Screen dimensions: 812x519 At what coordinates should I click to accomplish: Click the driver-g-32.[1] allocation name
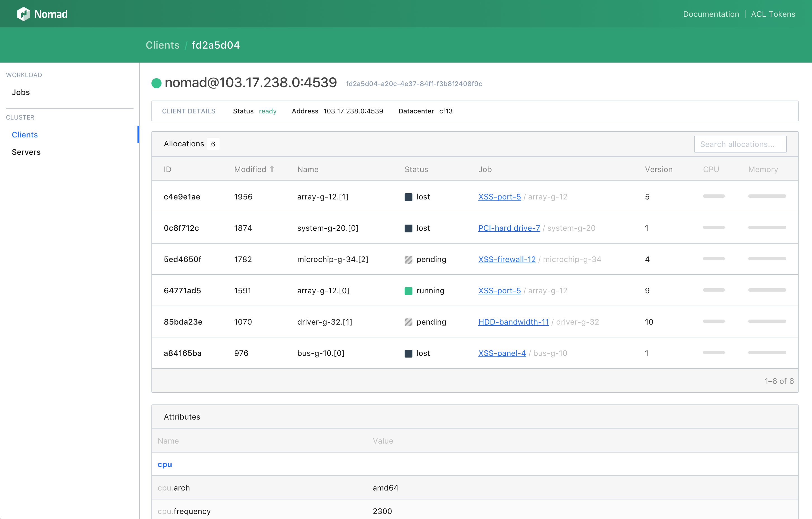(325, 322)
